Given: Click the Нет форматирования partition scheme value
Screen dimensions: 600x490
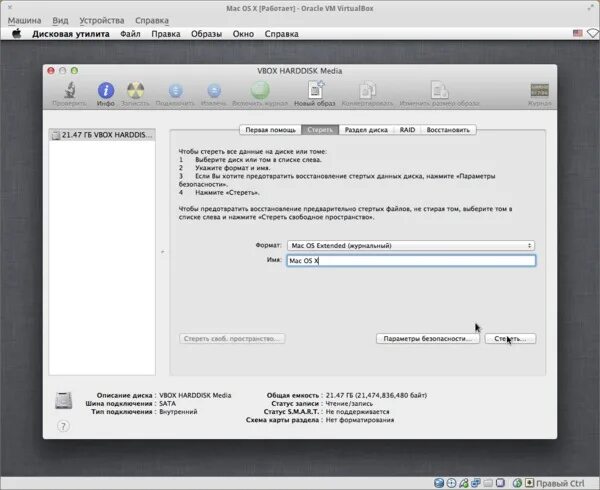Looking at the screenshot, I should click(360, 420).
